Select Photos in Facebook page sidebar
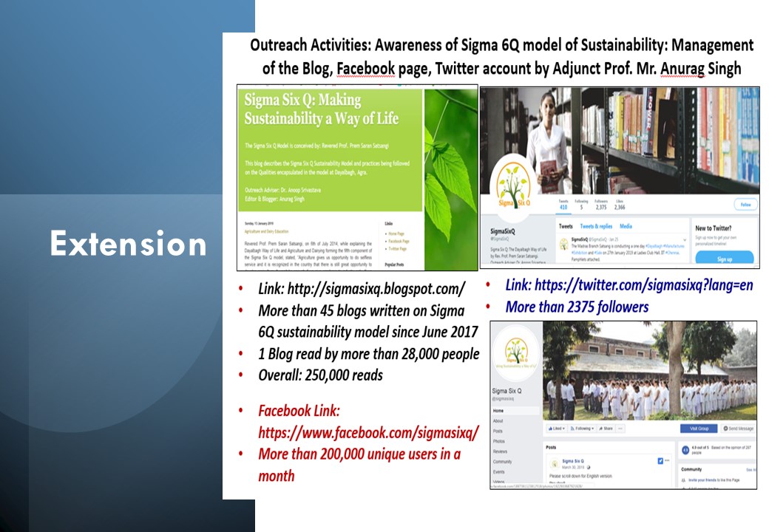769x532 pixels. tap(499, 441)
